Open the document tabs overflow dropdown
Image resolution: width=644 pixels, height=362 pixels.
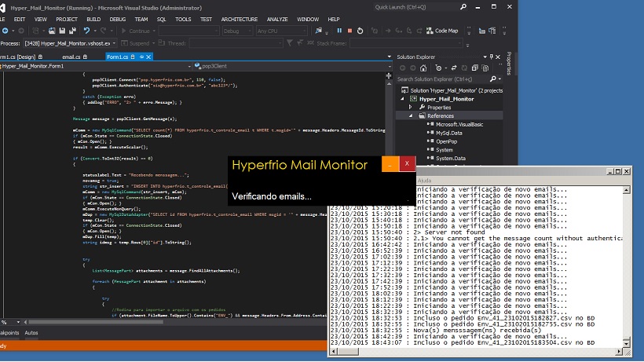[389, 57]
